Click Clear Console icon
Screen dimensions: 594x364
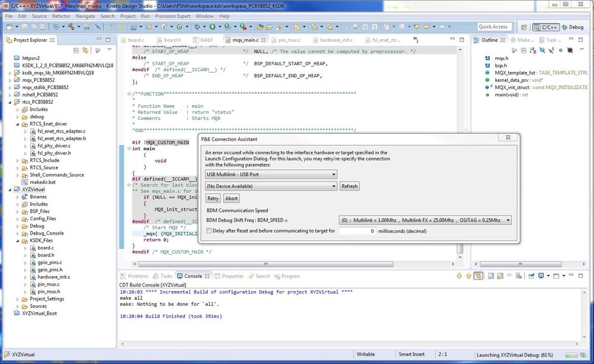tap(518, 276)
